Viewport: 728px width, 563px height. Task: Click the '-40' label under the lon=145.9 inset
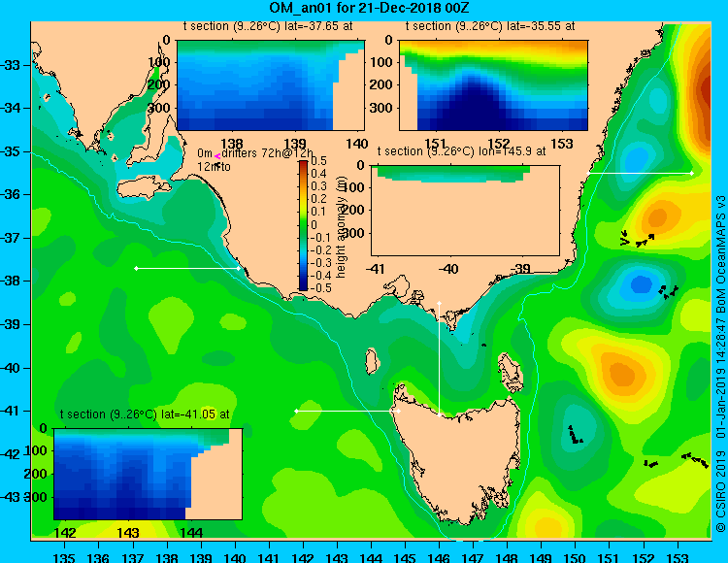pyautogui.click(x=448, y=268)
